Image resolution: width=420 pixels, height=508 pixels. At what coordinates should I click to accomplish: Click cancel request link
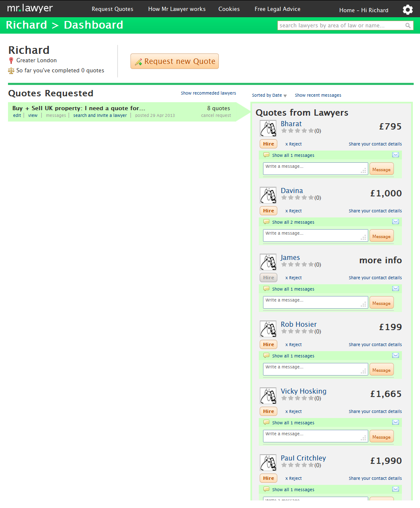pos(216,115)
